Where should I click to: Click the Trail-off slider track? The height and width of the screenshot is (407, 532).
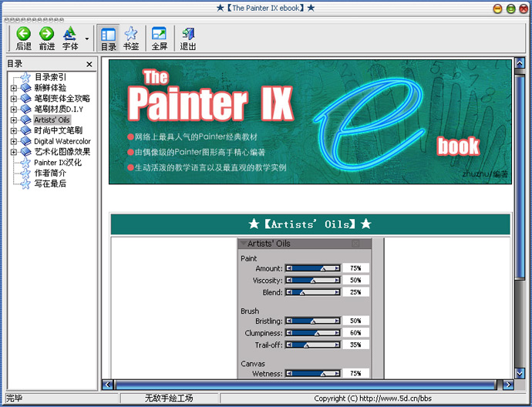pyautogui.click(x=312, y=345)
